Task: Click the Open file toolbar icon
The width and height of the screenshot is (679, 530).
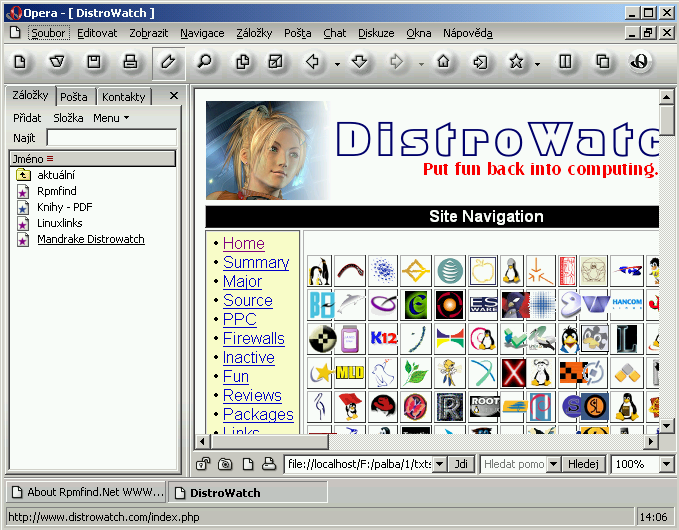Action: coord(57,62)
